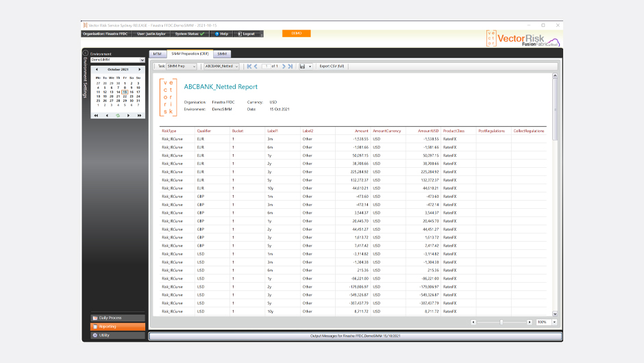Jump forward with calendar double-right arrow

[x=139, y=115]
